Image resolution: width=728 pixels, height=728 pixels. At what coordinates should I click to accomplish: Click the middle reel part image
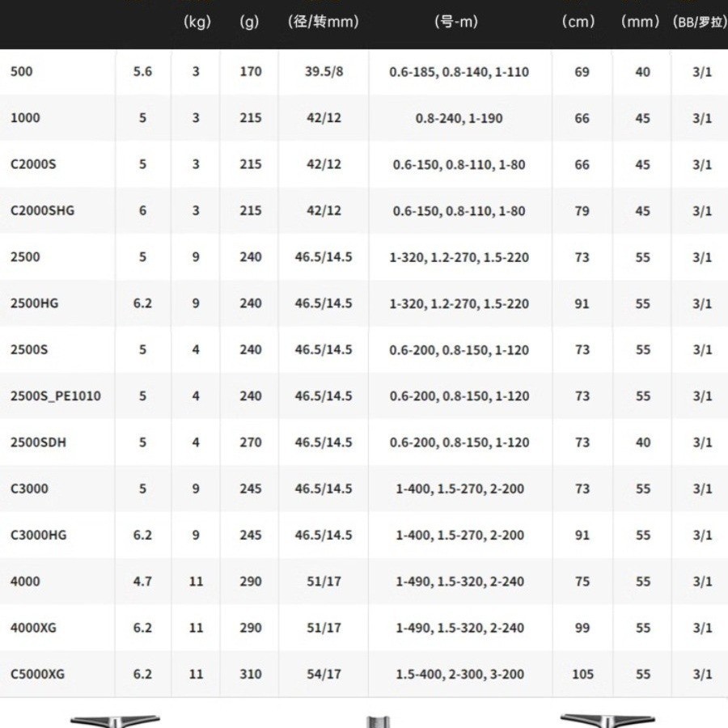378,721
